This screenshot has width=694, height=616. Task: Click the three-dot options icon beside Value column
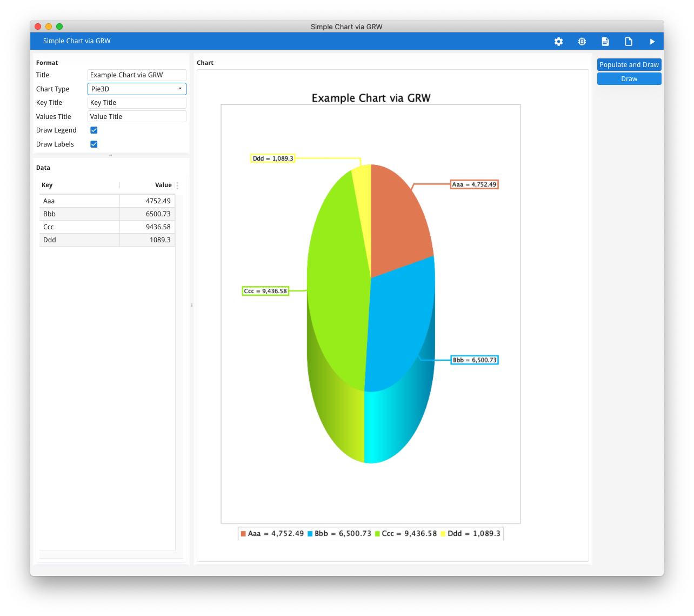click(x=177, y=185)
